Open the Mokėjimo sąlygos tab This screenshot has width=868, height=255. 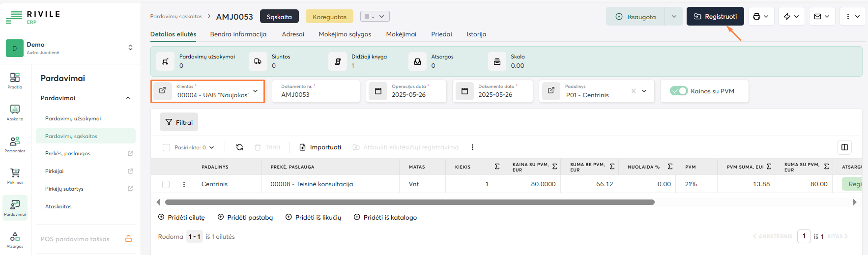point(345,34)
